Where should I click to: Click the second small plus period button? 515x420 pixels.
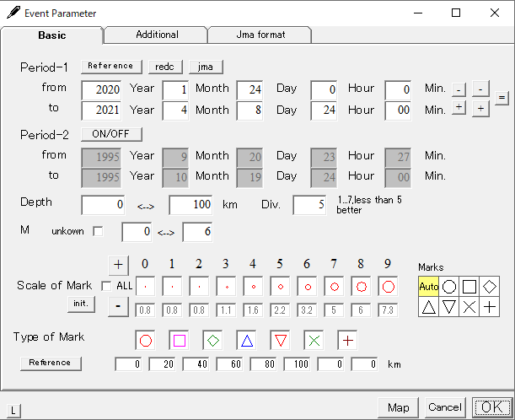(480, 109)
